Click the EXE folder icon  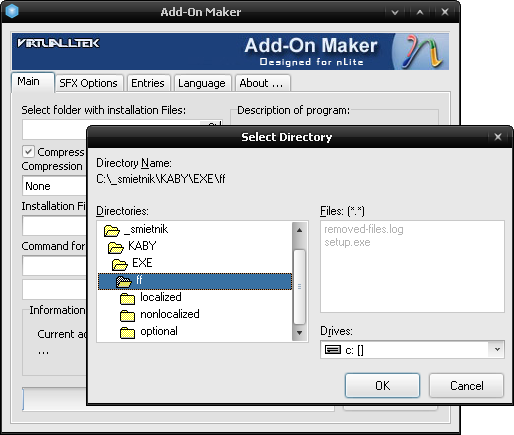(x=120, y=264)
